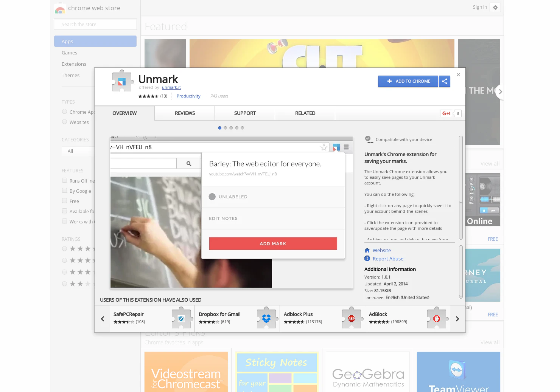The width and height of the screenshot is (560, 392).
Task: Click the Unmark extension logo
Action: [x=122, y=81]
